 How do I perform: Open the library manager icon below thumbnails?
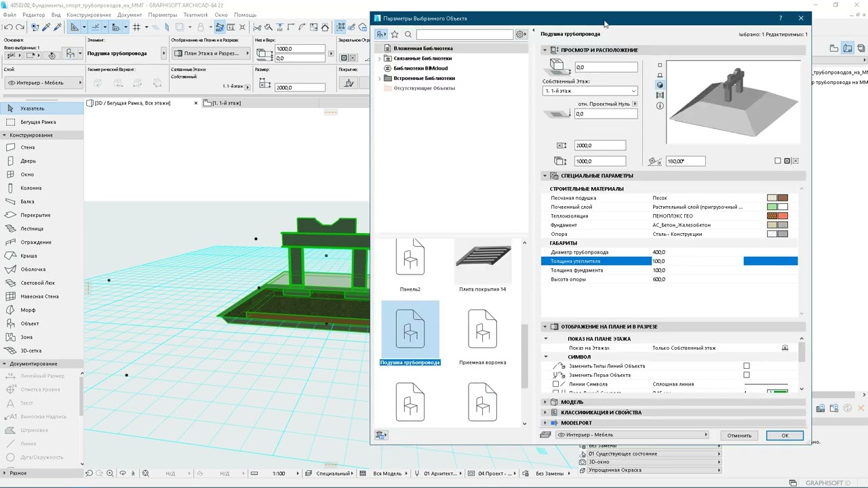coord(381,435)
